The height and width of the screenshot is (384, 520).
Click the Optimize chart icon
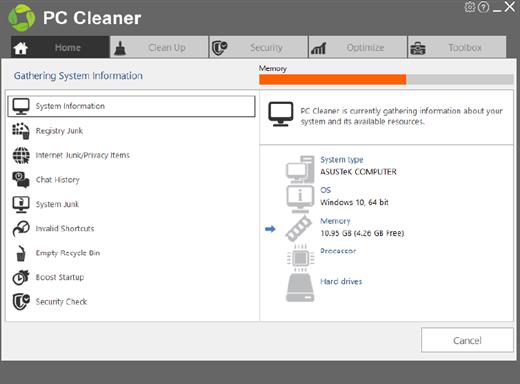[x=318, y=49]
